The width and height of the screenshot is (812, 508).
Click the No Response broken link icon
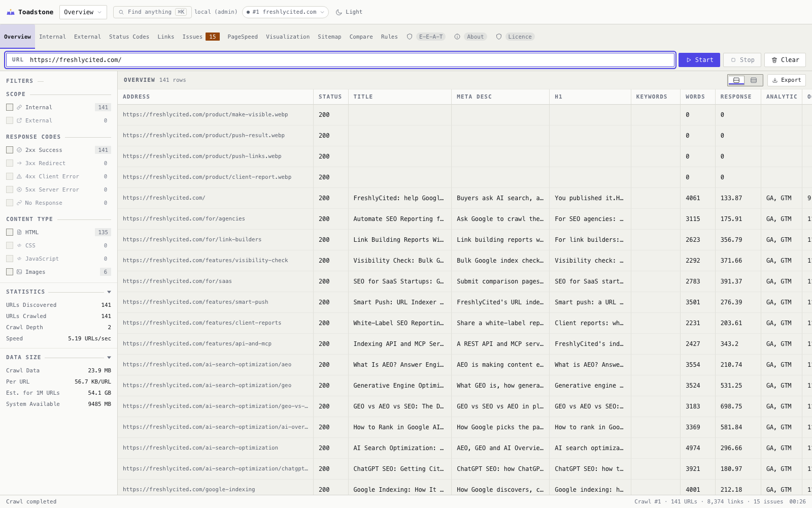pos(19,203)
